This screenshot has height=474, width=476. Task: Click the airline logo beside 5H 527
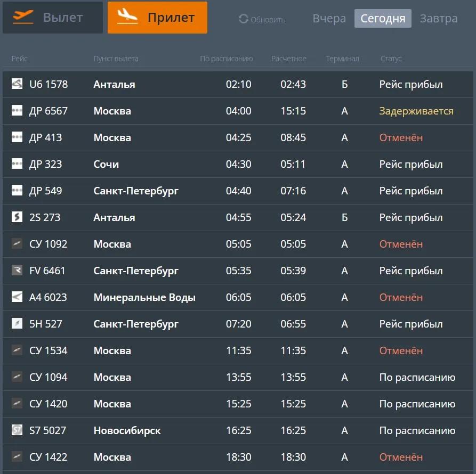[17, 324]
